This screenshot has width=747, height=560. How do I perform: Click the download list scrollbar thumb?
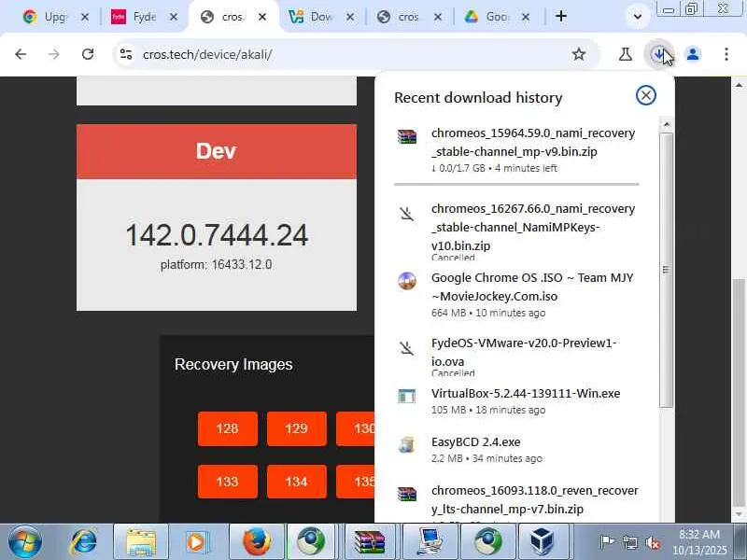click(x=667, y=270)
